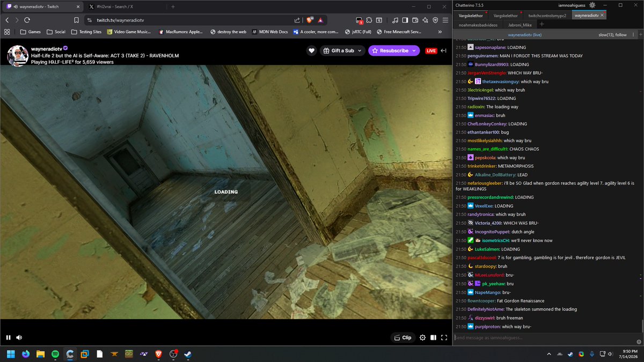Open the destroy the web bookmark
The width and height of the screenshot is (644, 362).
coord(228,32)
